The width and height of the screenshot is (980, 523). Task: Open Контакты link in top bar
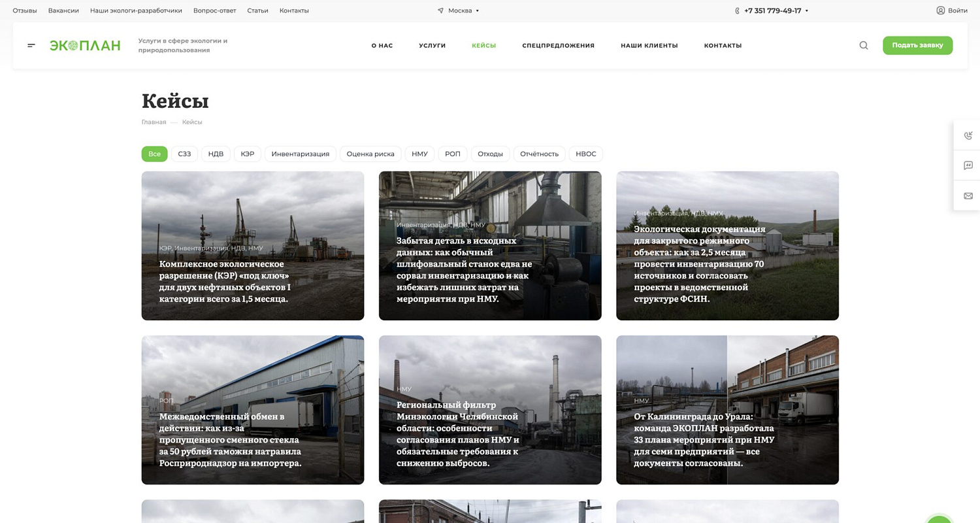[x=294, y=10]
